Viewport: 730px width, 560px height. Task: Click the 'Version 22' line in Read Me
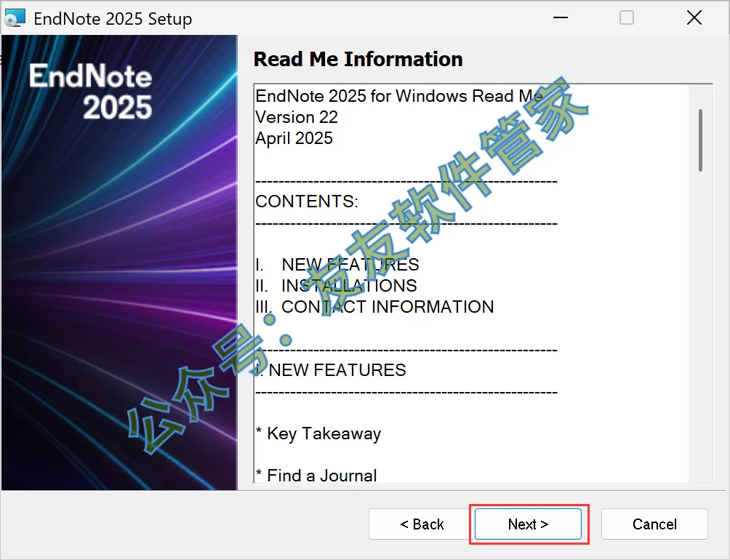pos(297,117)
